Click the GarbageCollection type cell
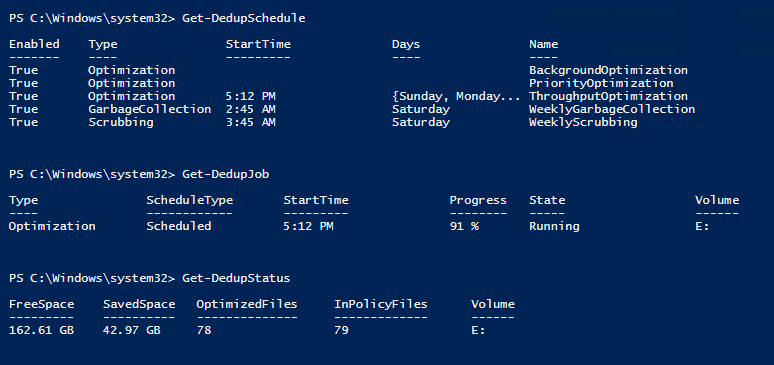 click(150, 109)
